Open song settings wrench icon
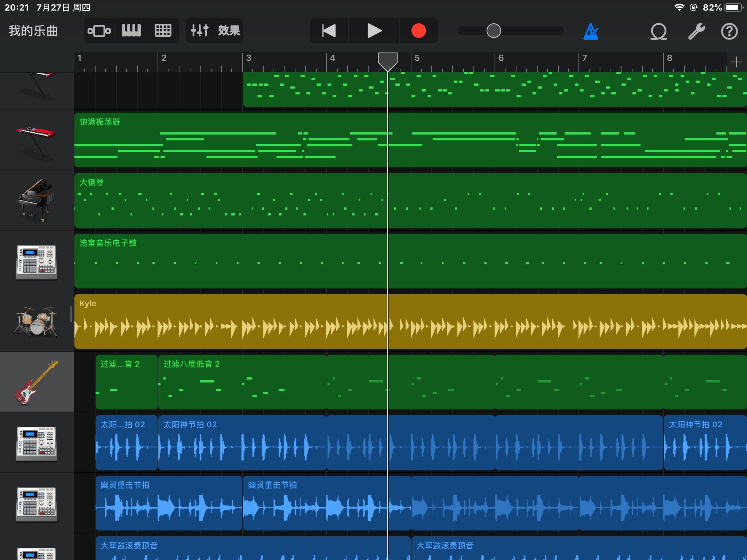The width and height of the screenshot is (747, 560). (x=696, y=31)
